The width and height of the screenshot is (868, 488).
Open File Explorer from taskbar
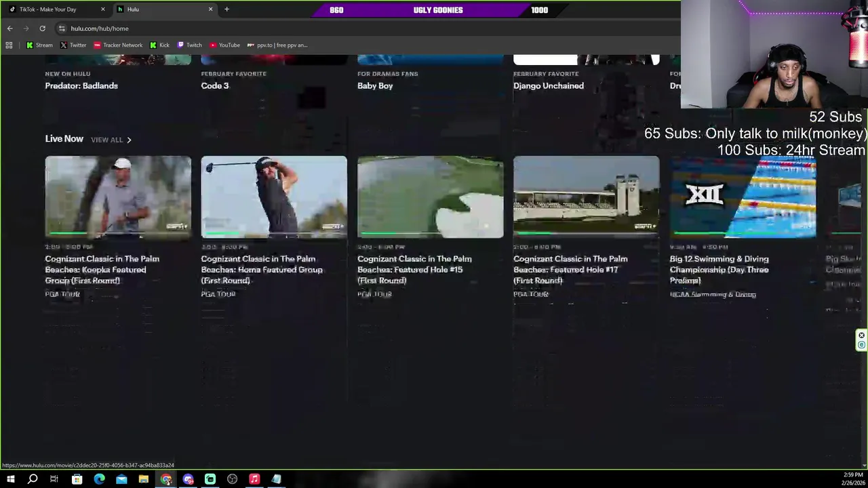click(144, 479)
